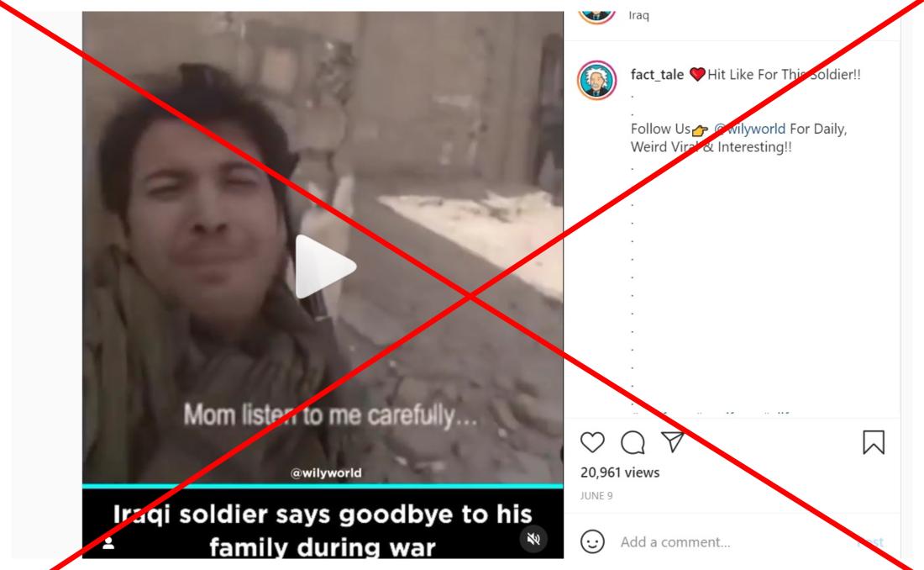Viewport: 924px width, 570px height.
Task: Open fact_tale username link
Action: click(x=657, y=74)
